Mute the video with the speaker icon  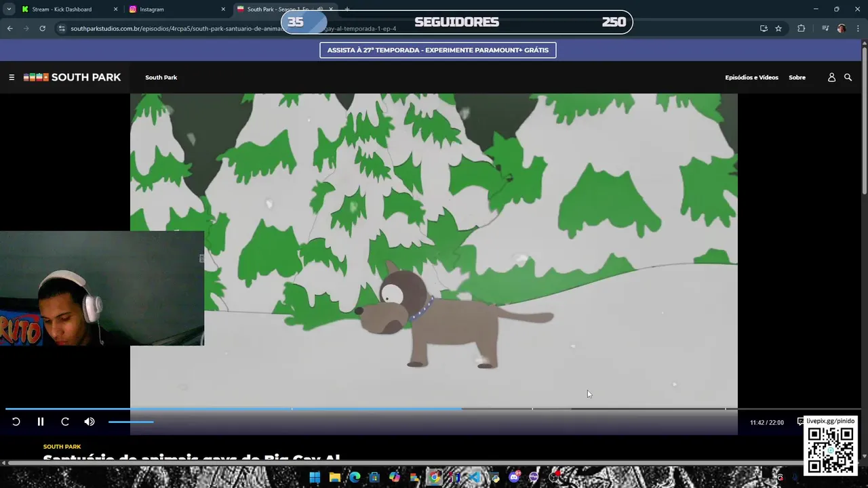(x=90, y=422)
